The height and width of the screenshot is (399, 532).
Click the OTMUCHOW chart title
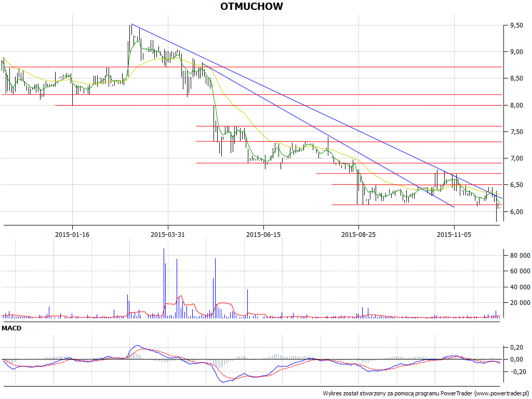point(251,6)
